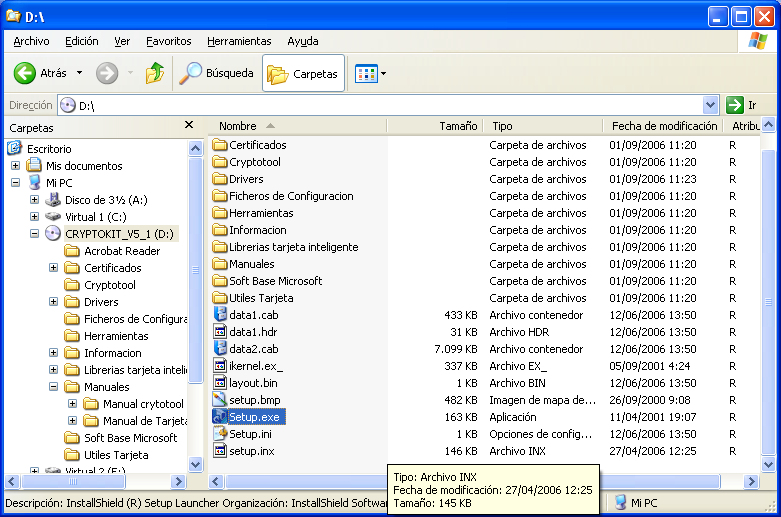
Task: Expand the Virtual 1 (C:) drive node
Action: [35, 217]
